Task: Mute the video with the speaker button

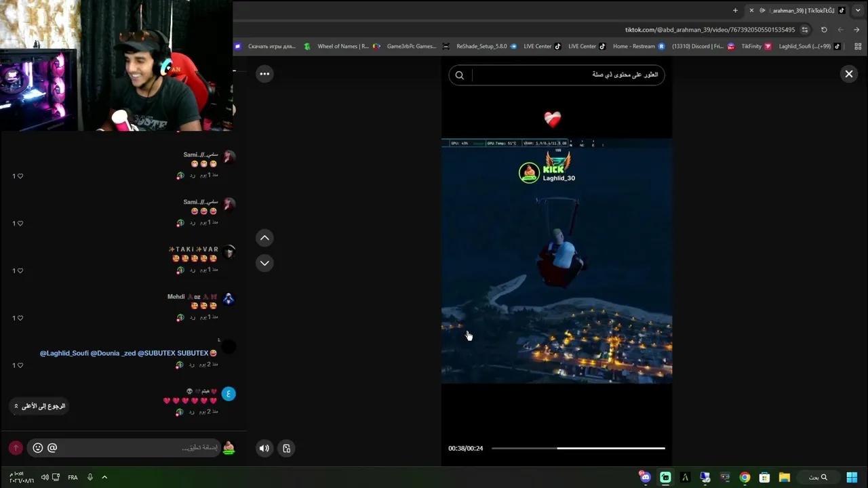Action: (264, 448)
